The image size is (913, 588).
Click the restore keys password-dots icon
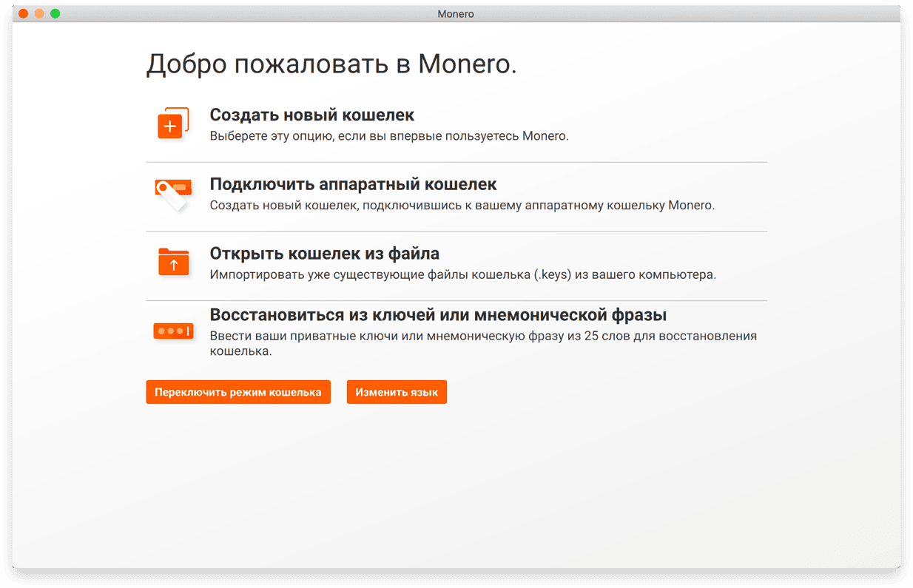pos(173,331)
